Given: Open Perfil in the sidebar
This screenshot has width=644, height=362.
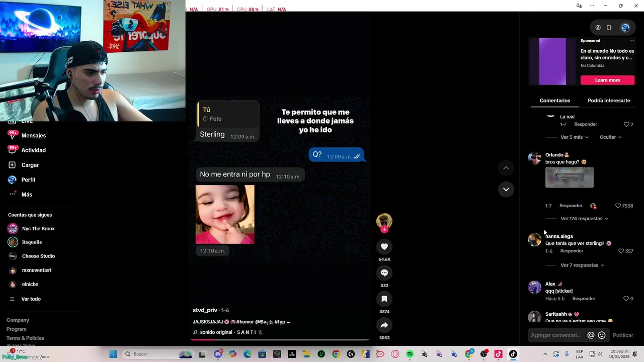Looking at the screenshot, I should pos(22,179).
